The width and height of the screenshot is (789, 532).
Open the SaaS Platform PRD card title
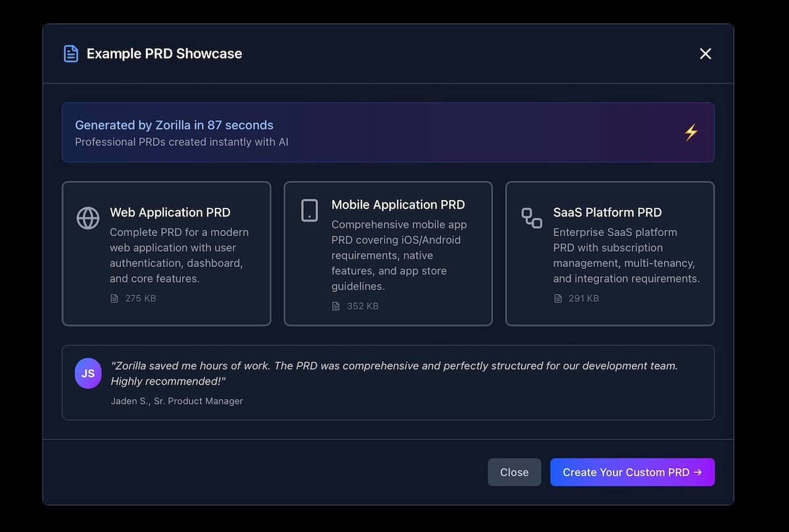[608, 212]
